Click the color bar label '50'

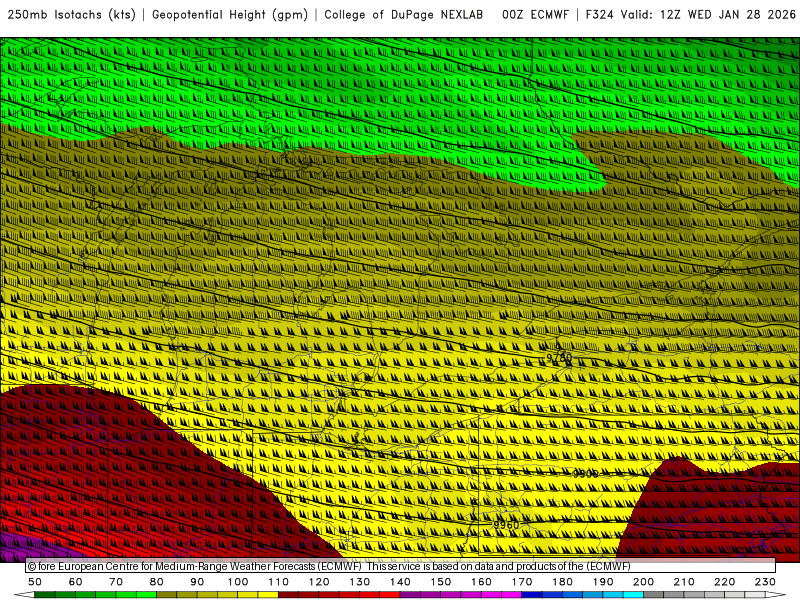tap(35, 582)
